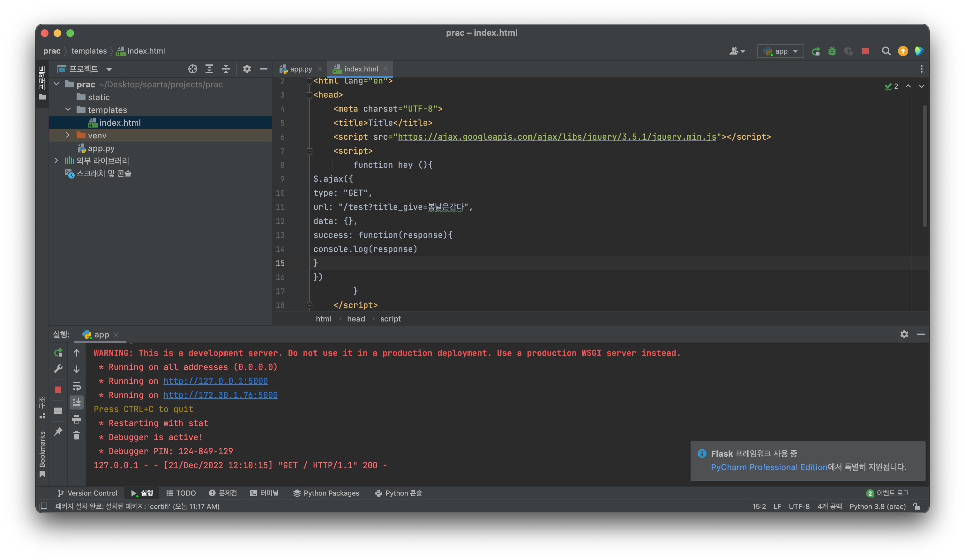Click the PyCharm Professional Edition link
Image resolution: width=965 pixels, height=560 pixels.
[769, 467]
